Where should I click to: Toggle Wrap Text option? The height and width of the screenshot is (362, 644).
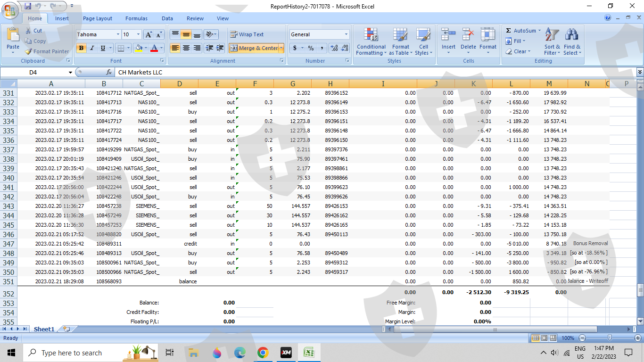pos(247,34)
